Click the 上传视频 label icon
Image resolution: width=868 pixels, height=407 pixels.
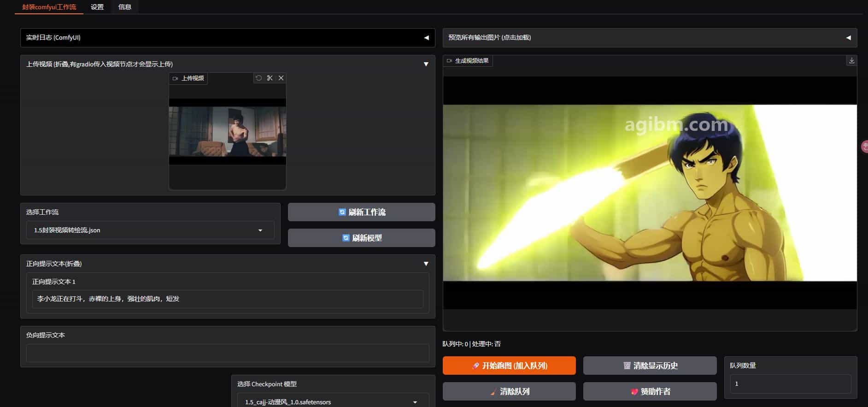click(175, 78)
